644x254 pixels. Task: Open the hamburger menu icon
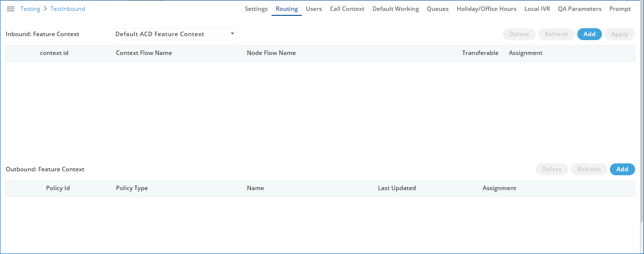(10, 9)
